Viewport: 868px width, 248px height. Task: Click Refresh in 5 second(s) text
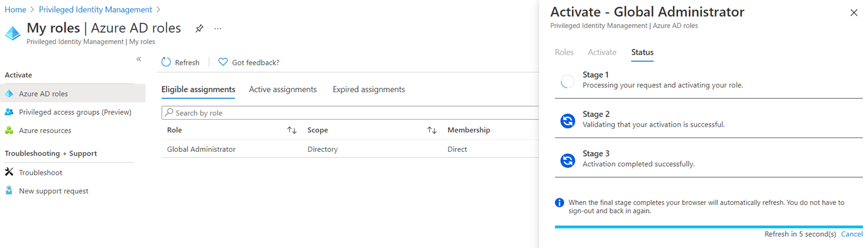click(x=800, y=234)
